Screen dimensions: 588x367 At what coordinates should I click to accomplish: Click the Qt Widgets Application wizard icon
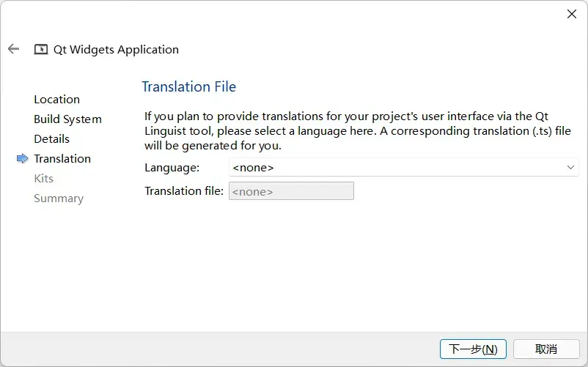click(41, 49)
